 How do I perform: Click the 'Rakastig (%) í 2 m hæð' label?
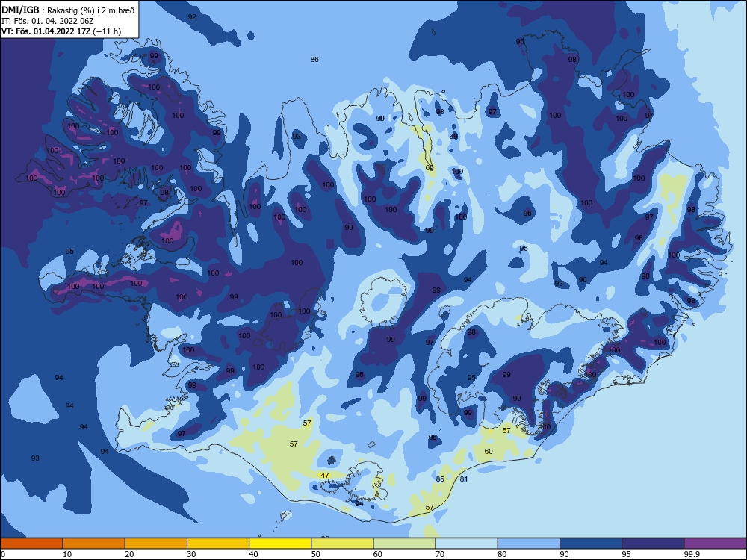[x=90, y=10]
